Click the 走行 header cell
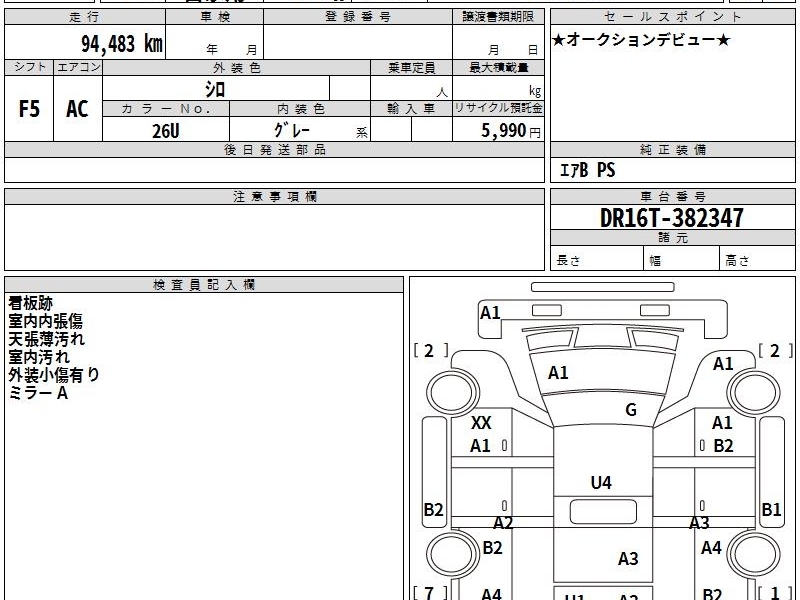The width and height of the screenshot is (800, 600). (x=85, y=17)
